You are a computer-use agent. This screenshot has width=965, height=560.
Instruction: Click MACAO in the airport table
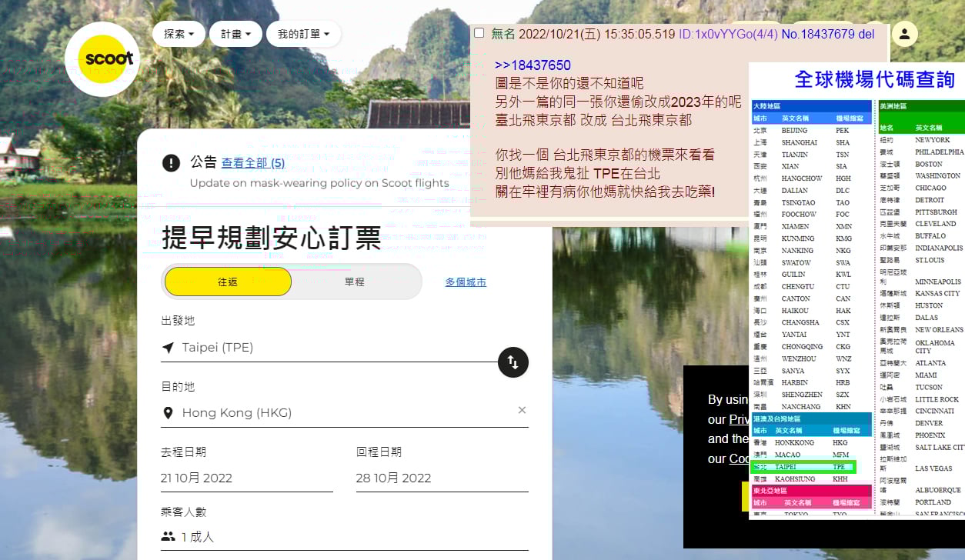tap(787, 455)
